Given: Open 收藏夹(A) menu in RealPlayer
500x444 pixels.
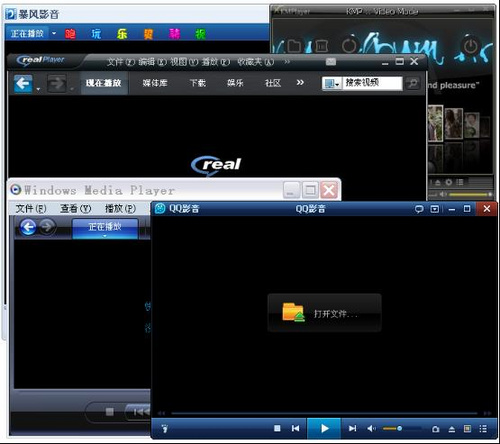Looking at the screenshot, I should (256, 62).
